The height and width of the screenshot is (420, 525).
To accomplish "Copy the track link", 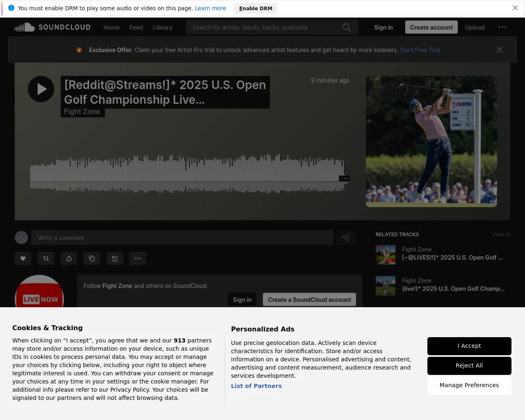I will pos(92,258).
